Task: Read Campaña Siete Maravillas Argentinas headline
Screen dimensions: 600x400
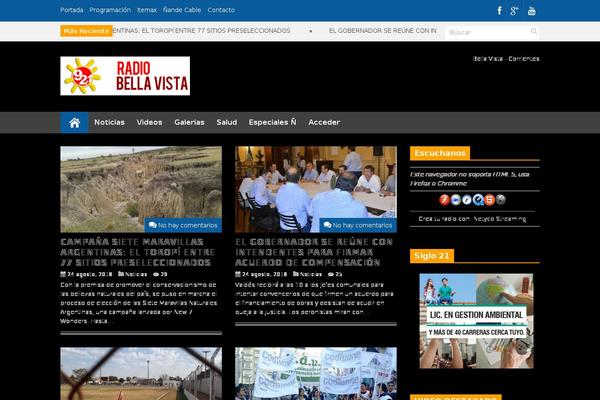Action: (x=138, y=252)
